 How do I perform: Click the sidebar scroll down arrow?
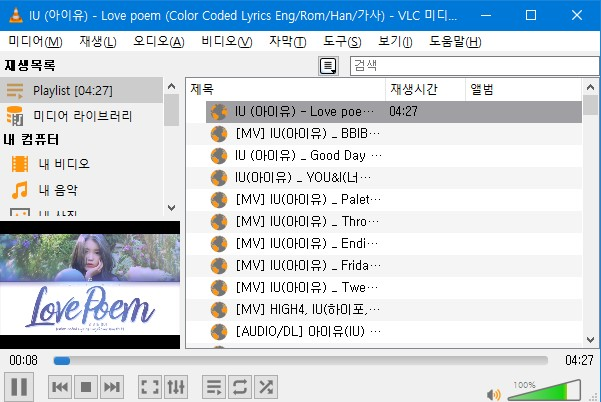click(x=171, y=208)
